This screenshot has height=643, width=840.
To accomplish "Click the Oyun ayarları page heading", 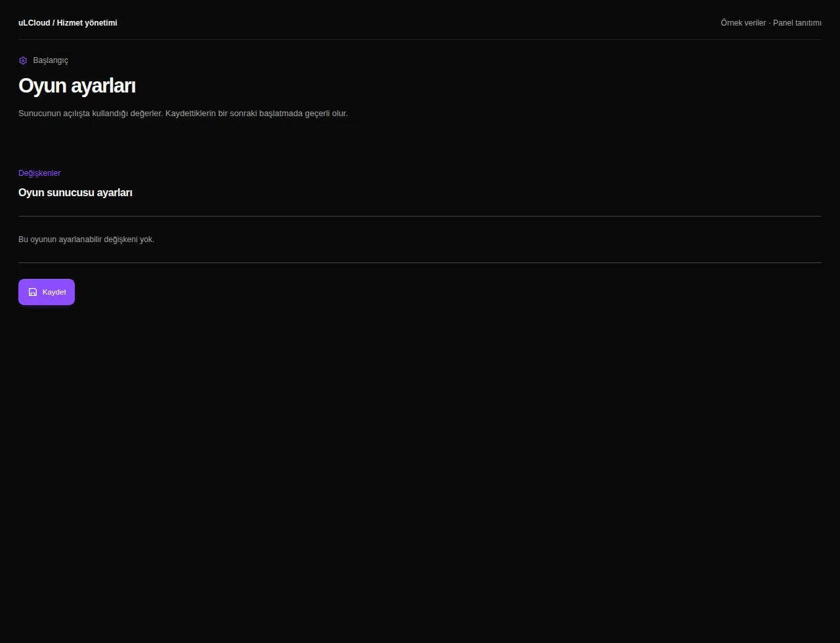I will tap(77, 86).
